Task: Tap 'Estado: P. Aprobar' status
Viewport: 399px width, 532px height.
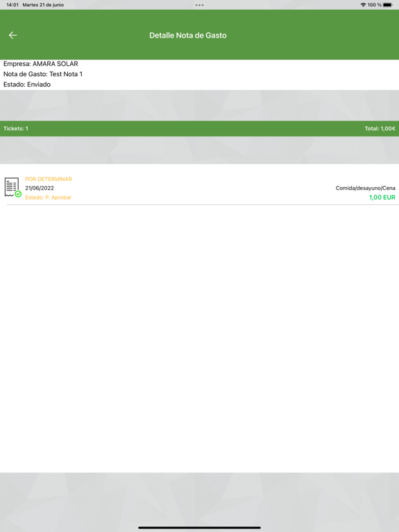Action: click(48, 197)
